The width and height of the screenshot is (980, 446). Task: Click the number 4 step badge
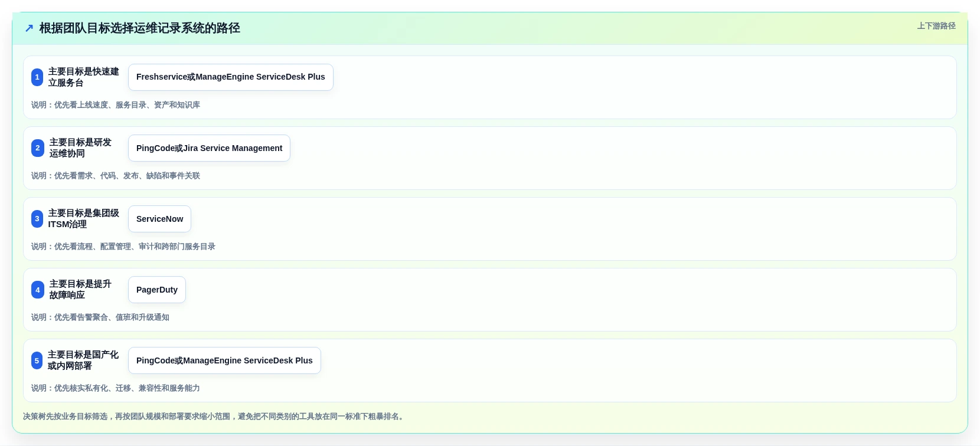point(38,290)
